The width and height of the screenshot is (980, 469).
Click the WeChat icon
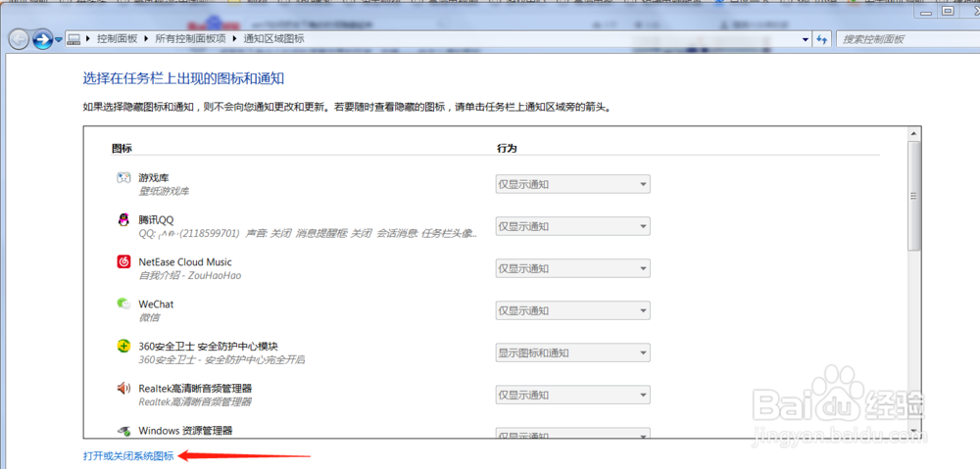(x=123, y=304)
